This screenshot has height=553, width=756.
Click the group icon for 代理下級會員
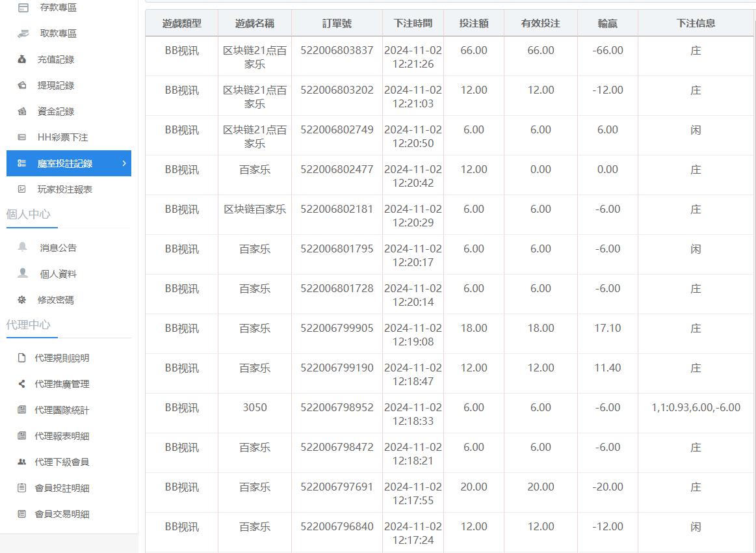(x=22, y=462)
